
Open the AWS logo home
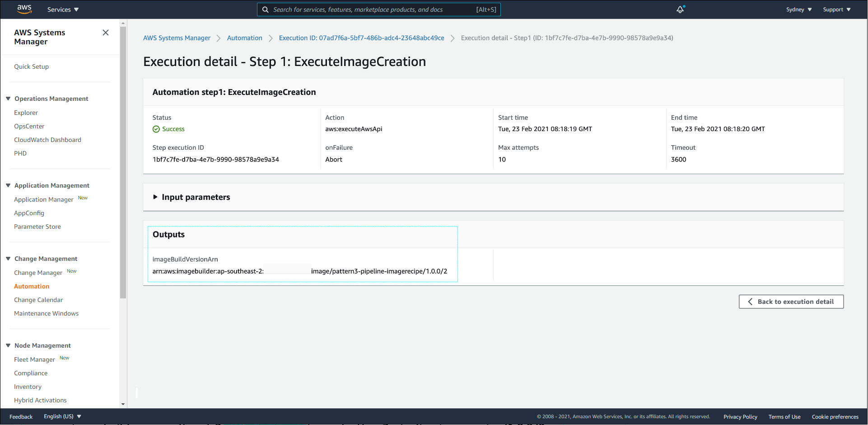point(24,9)
